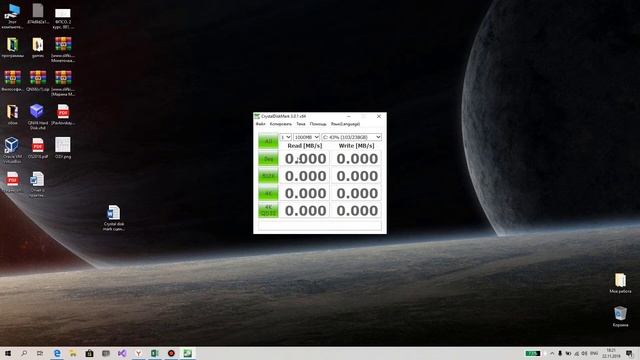Image resolution: width=640 pixels, height=360 pixels.
Task: Switch to Visual Studio on taskbar
Action: 122,353
